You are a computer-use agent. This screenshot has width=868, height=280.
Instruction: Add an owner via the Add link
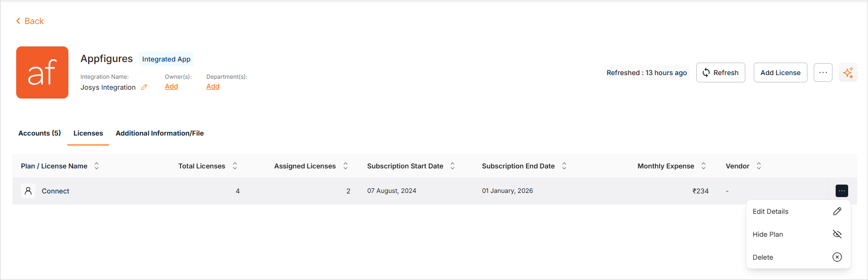[171, 87]
